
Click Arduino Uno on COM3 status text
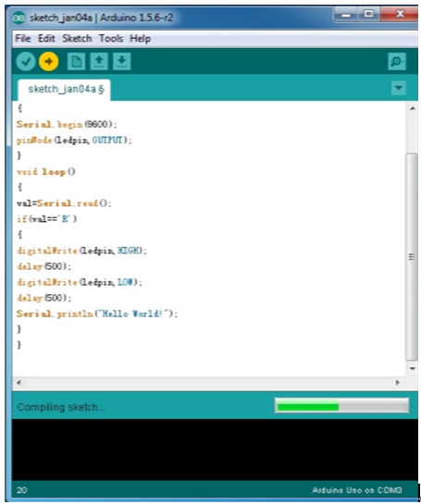(x=357, y=490)
